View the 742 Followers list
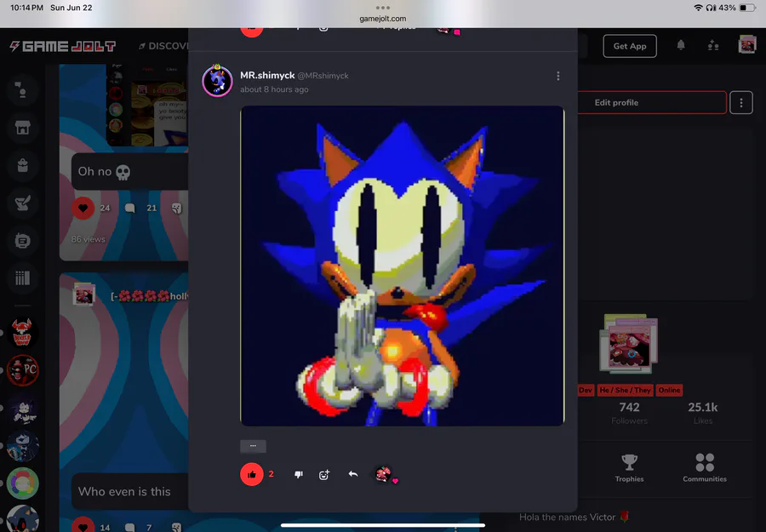The image size is (766, 532). [629, 413]
